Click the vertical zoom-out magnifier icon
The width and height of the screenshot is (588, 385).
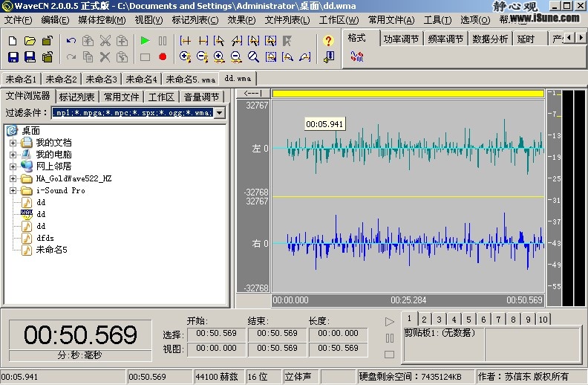(x=203, y=57)
